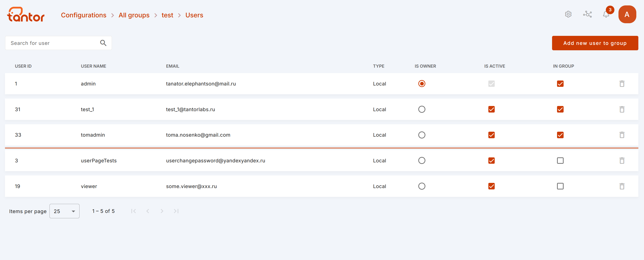Toggle Is Active for tomadmin
This screenshot has height=260, width=644.
(491, 135)
